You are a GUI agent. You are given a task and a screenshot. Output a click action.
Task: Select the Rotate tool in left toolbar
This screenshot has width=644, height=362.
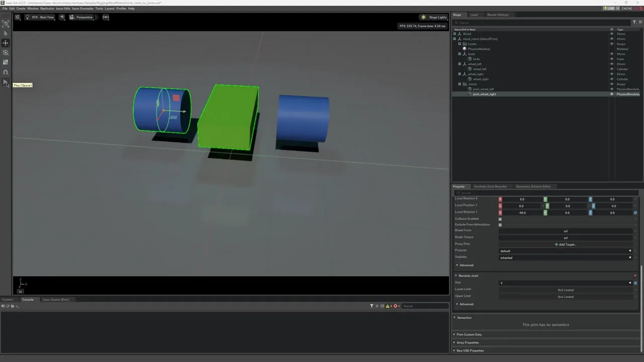tap(6, 53)
